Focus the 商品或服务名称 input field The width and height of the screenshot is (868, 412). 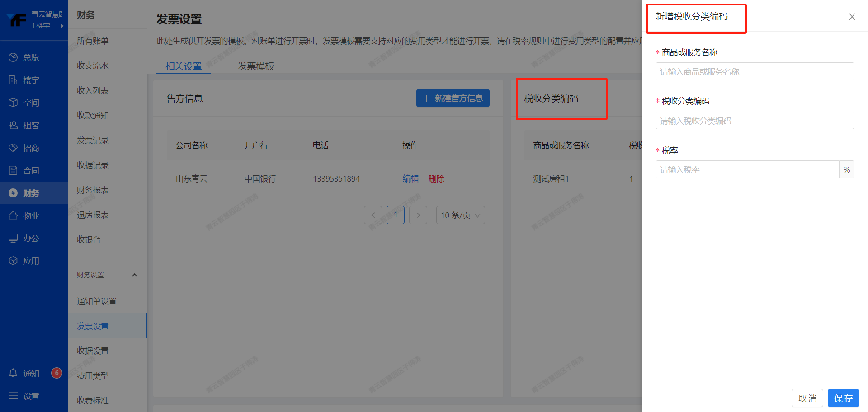click(x=754, y=71)
